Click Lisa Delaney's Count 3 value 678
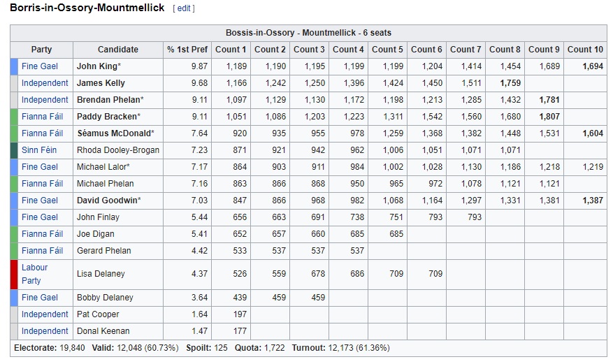 click(318, 274)
